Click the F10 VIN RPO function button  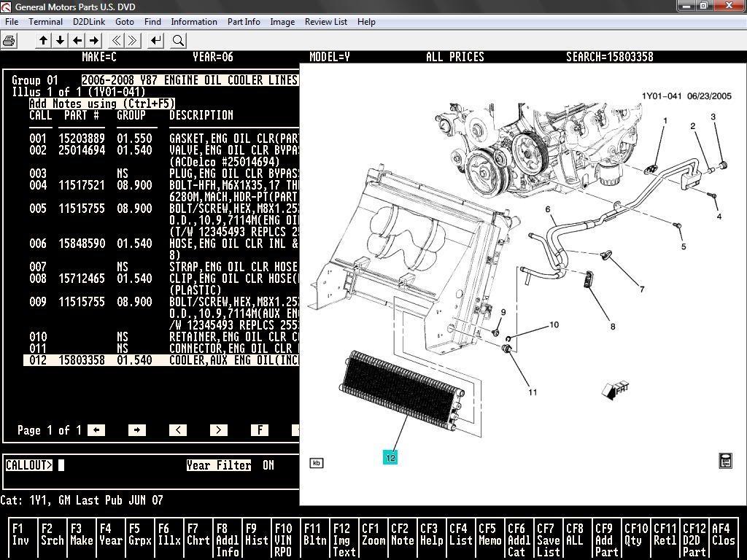click(x=286, y=540)
